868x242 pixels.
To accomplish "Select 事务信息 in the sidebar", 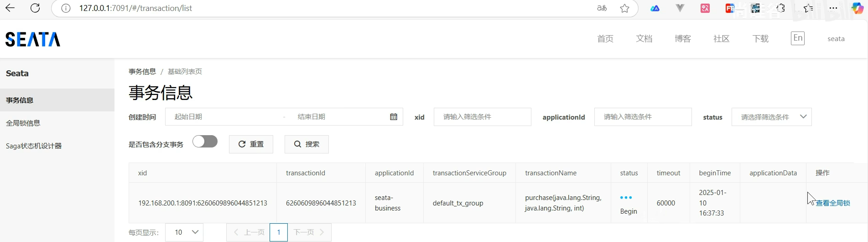I will (57, 100).
